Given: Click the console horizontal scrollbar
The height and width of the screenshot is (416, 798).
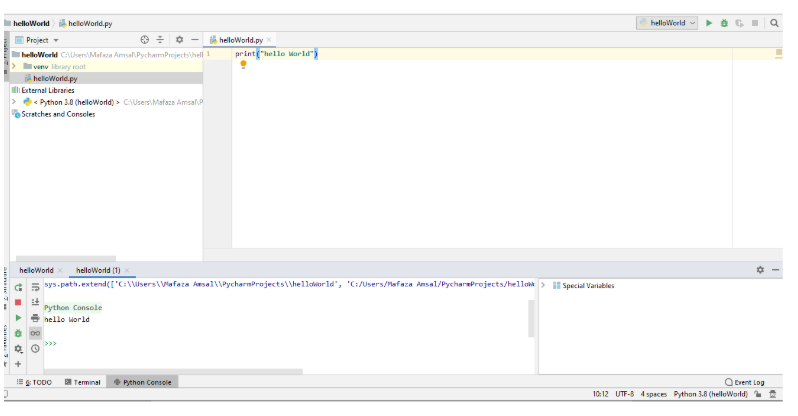Looking at the screenshot, I should coord(173,372).
